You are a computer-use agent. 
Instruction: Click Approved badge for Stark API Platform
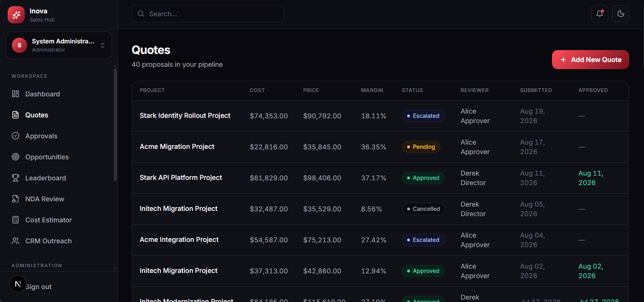tap(423, 178)
